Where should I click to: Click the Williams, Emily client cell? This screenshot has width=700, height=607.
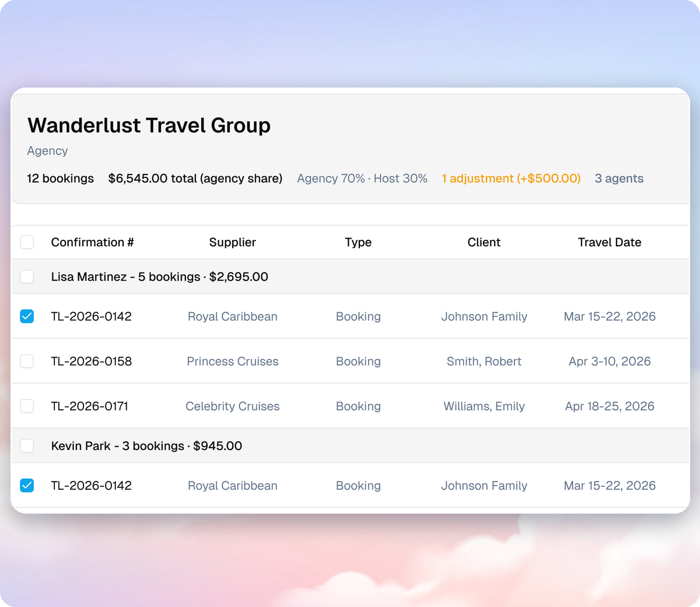click(x=484, y=406)
